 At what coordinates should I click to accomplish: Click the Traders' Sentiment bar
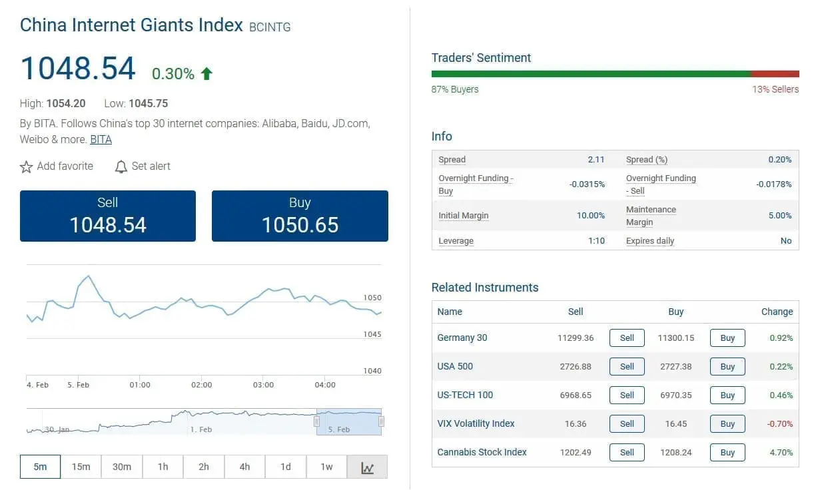pos(615,73)
